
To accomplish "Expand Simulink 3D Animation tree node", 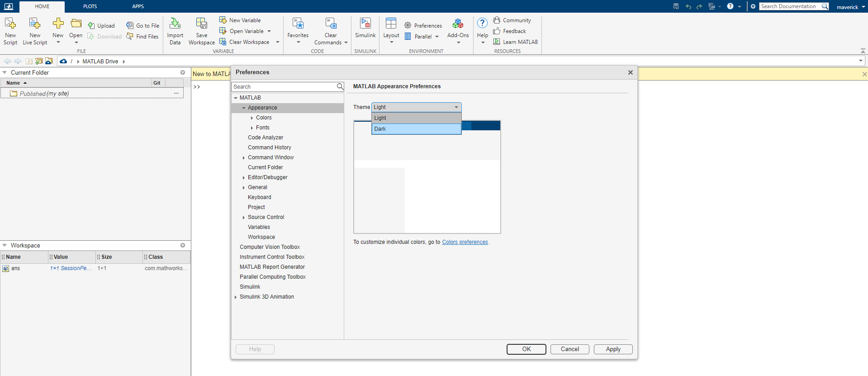I will tap(236, 297).
